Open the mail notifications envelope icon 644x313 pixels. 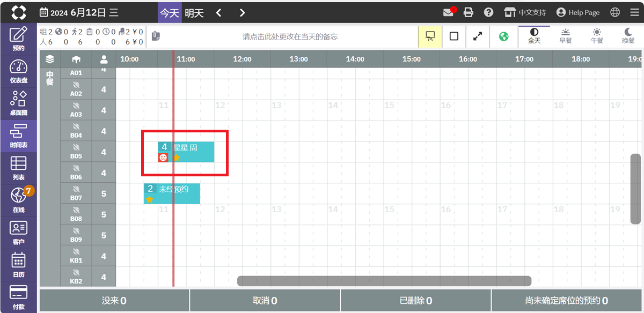point(449,12)
